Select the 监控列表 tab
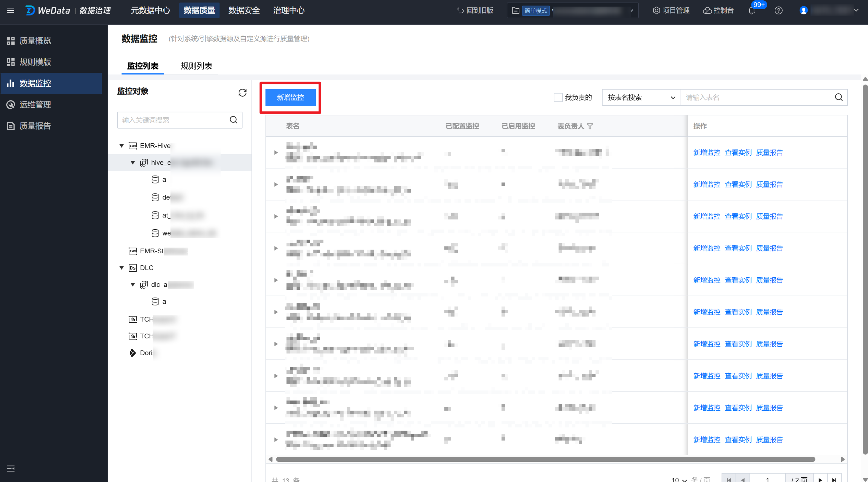The image size is (868, 482). coord(143,66)
